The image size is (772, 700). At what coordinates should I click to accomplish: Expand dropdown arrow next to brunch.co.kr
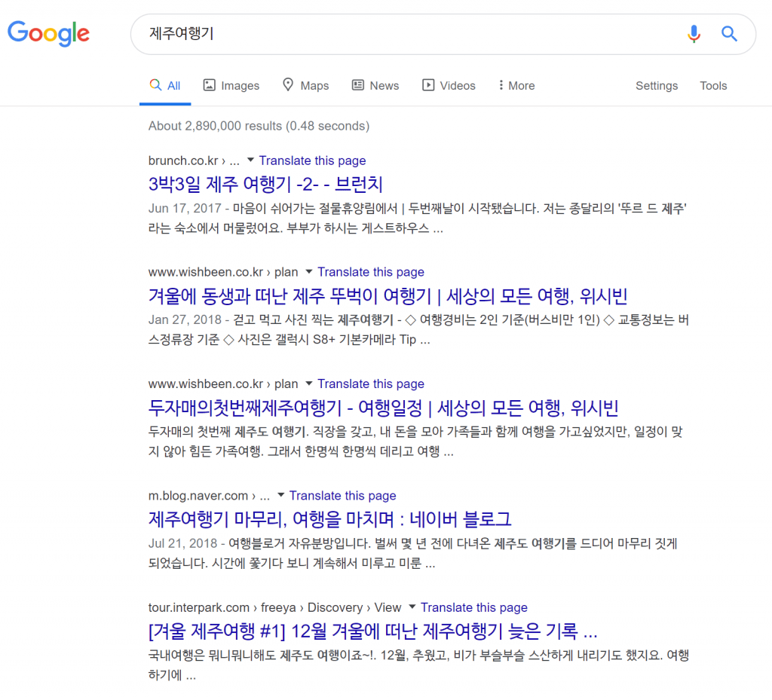coord(250,160)
